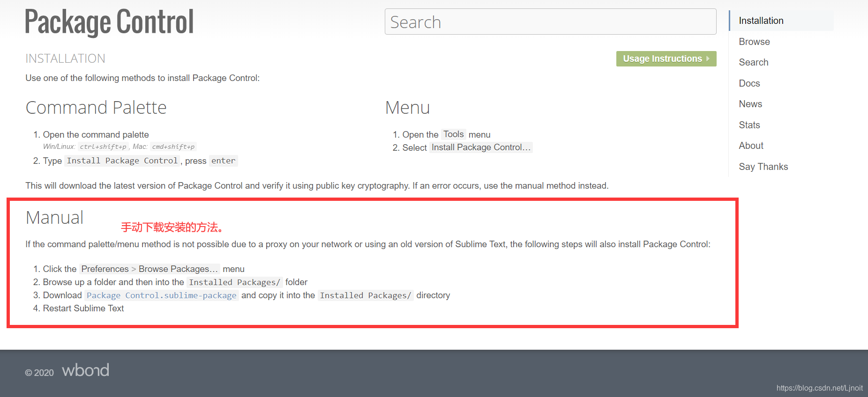Visit Say Thanks in the sidebar
Screen dimensions: 868x397
763,167
